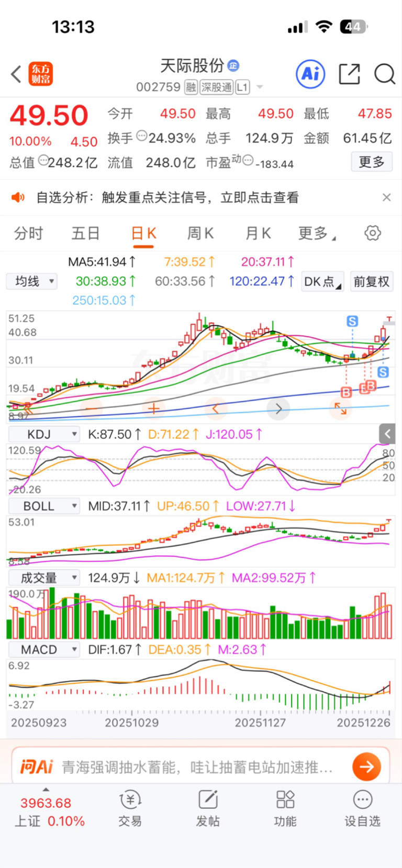Submit AI query with orange arrow
This screenshot has height=868, width=402.
(367, 767)
